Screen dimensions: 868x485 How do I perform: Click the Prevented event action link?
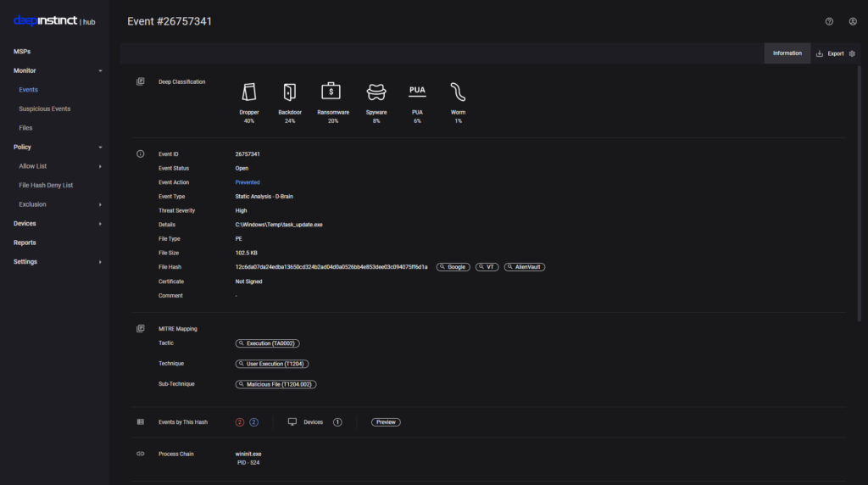coord(248,182)
